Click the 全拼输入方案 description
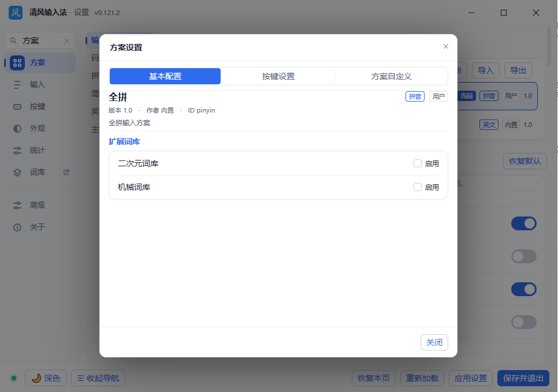 pos(129,123)
